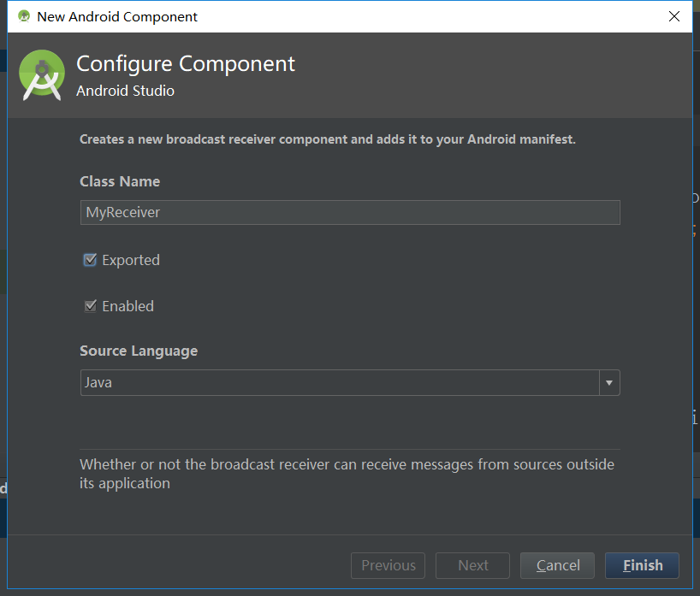The height and width of the screenshot is (596, 700).
Task: Click the Previous button
Action: pos(388,566)
